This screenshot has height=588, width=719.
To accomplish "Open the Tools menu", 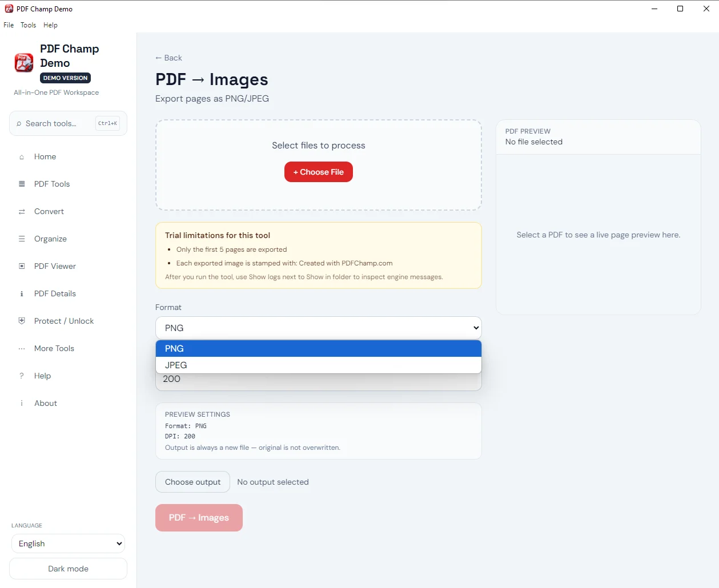I will pyautogui.click(x=28, y=25).
